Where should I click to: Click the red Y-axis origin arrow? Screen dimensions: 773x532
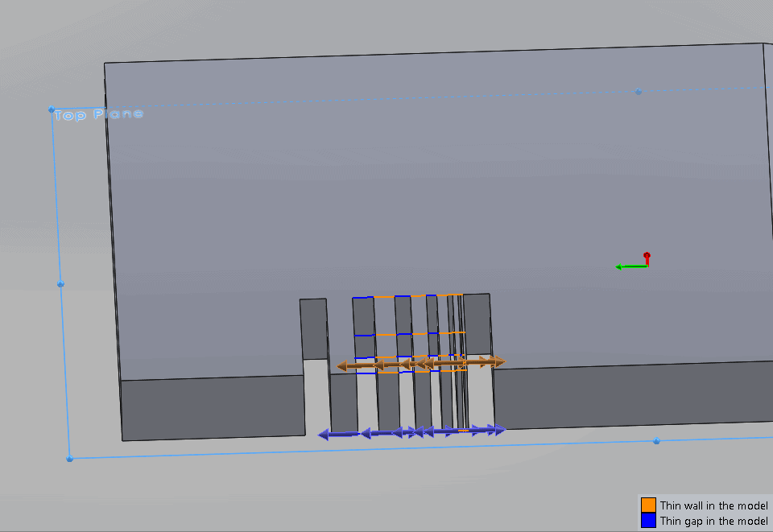click(x=646, y=257)
